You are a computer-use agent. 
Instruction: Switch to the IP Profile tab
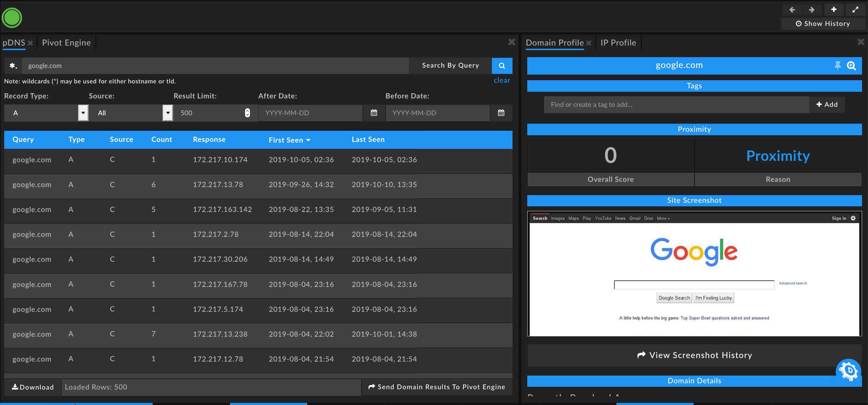click(618, 43)
